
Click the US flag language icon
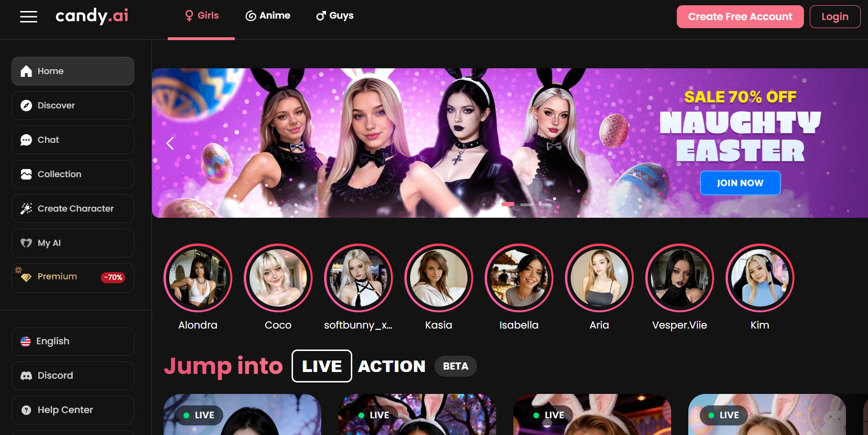point(26,341)
